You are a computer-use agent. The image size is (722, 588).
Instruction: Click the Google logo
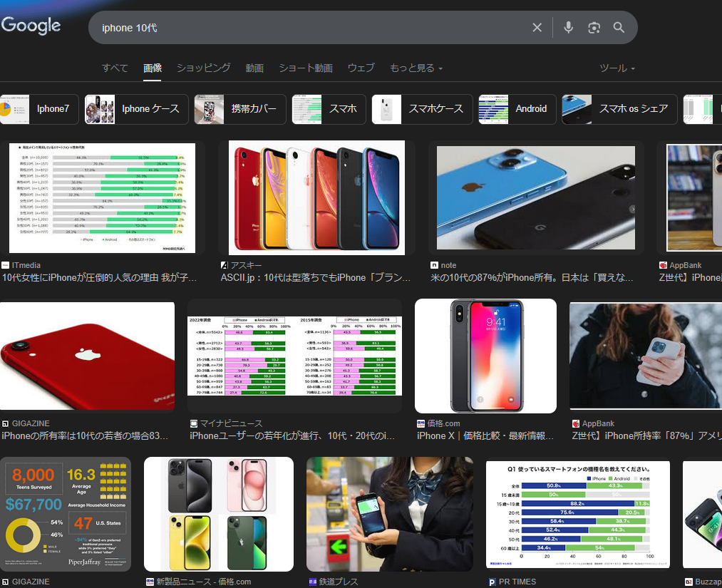point(31,26)
